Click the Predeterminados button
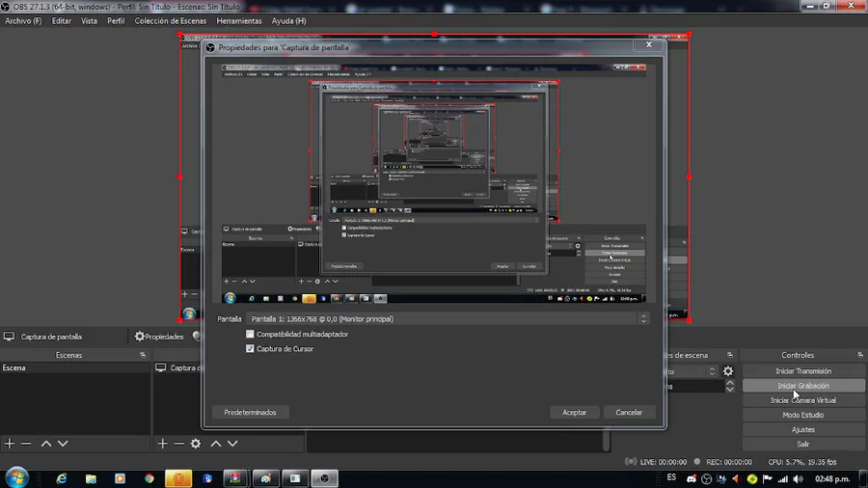868x488 pixels. pyautogui.click(x=250, y=412)
